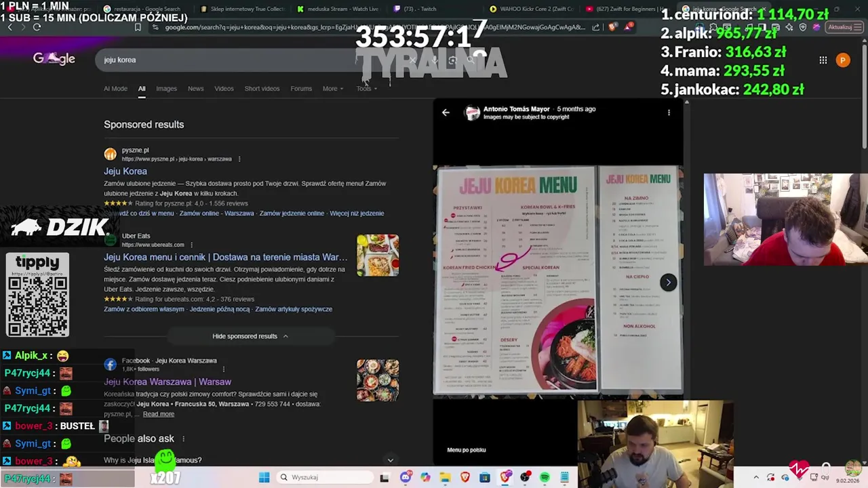Open the Google apps grid icon
Screen dimensions: 868x488
coord(823,60)
